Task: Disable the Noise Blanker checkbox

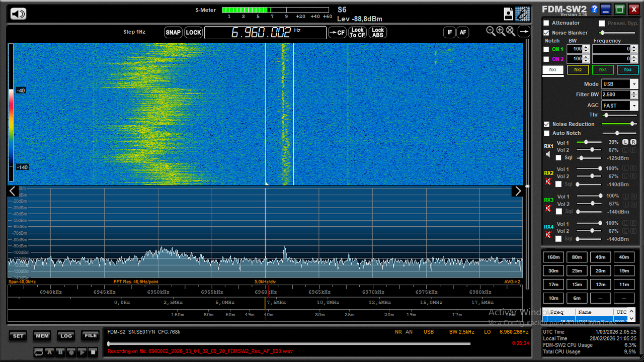Action: coord(546,33)
